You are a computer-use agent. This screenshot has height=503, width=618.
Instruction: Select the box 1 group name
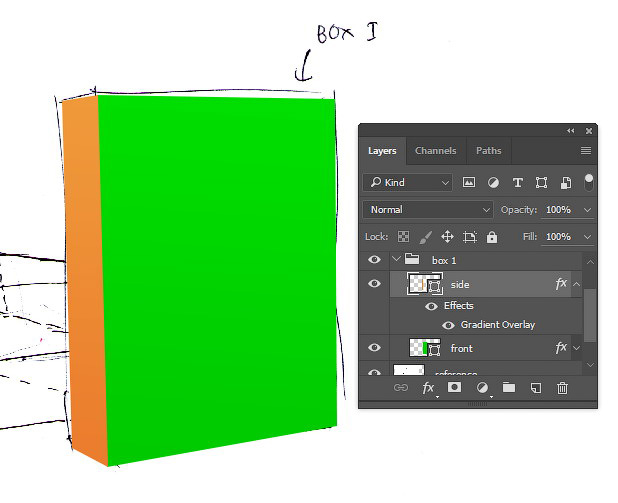tap(444, 261)
